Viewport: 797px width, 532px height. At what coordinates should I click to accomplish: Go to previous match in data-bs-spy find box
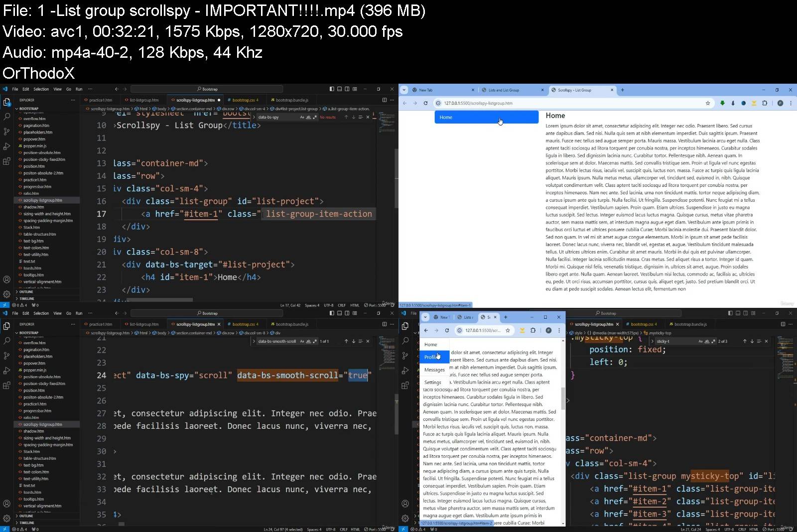(346, 117)
